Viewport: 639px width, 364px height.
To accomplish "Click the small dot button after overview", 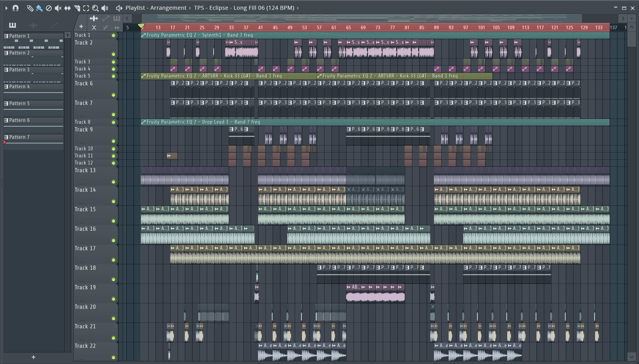I will 631,18.
